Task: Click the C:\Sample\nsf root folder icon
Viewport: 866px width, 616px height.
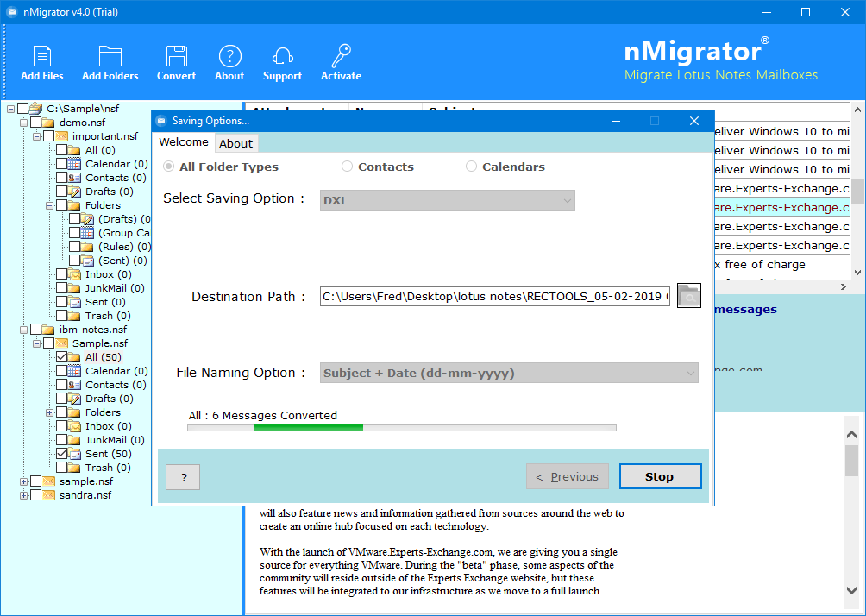Action: point(36,109)
